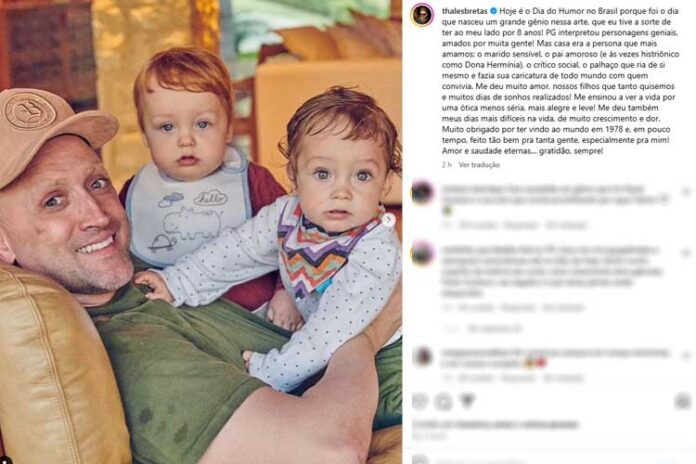Image resolution: width=696 pixels, height=464 pixels.
Task: Save the post with bookmark icon
Action: tap(683, 402)
